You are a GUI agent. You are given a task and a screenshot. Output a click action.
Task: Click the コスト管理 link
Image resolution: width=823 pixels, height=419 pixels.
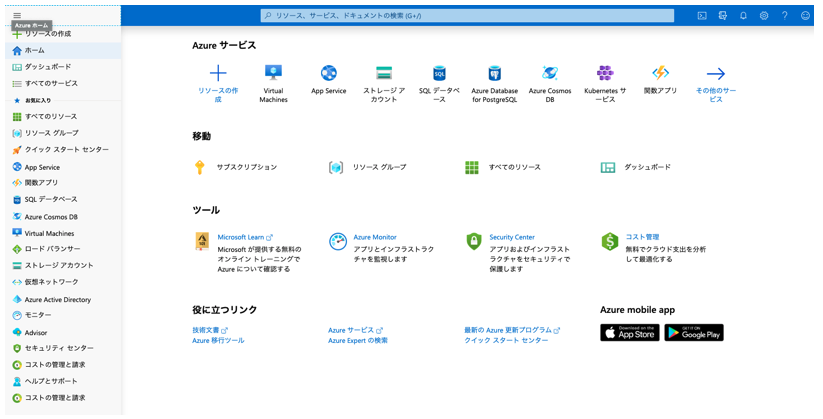(642, 237)
